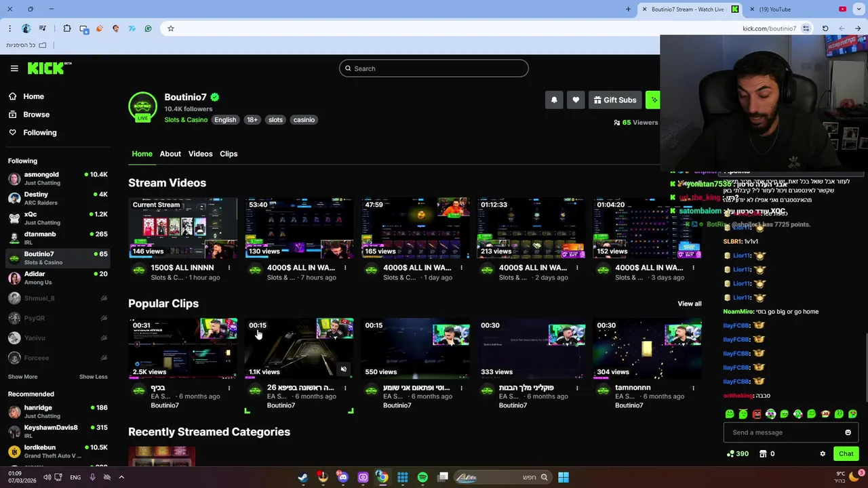Bookmark this page with the star icon
This screenshot has height=488, width=868.
pos(171,28)
